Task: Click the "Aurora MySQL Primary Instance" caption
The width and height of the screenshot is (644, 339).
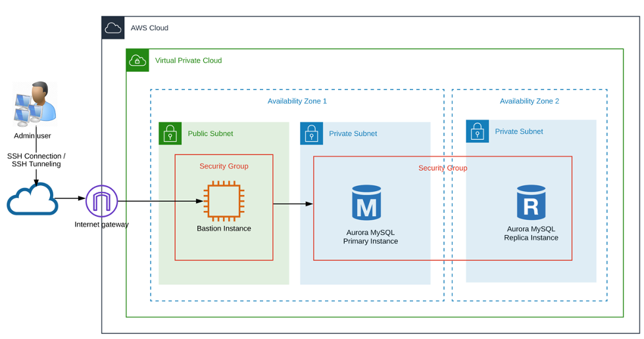Action: [370, 237]
